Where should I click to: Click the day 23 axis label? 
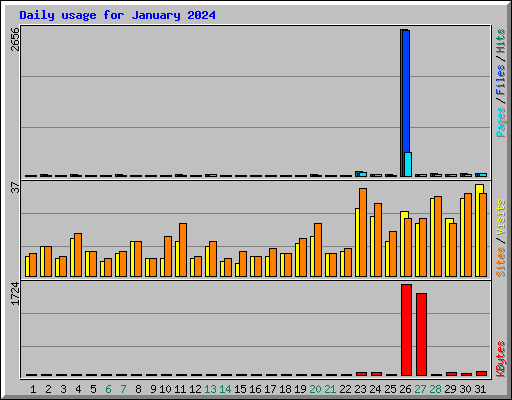(x=360, y=389)
